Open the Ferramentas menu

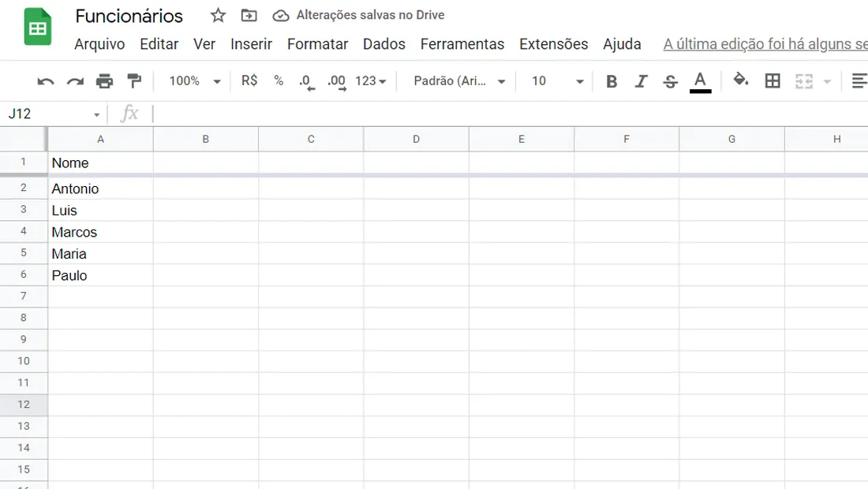click(462, 44)
